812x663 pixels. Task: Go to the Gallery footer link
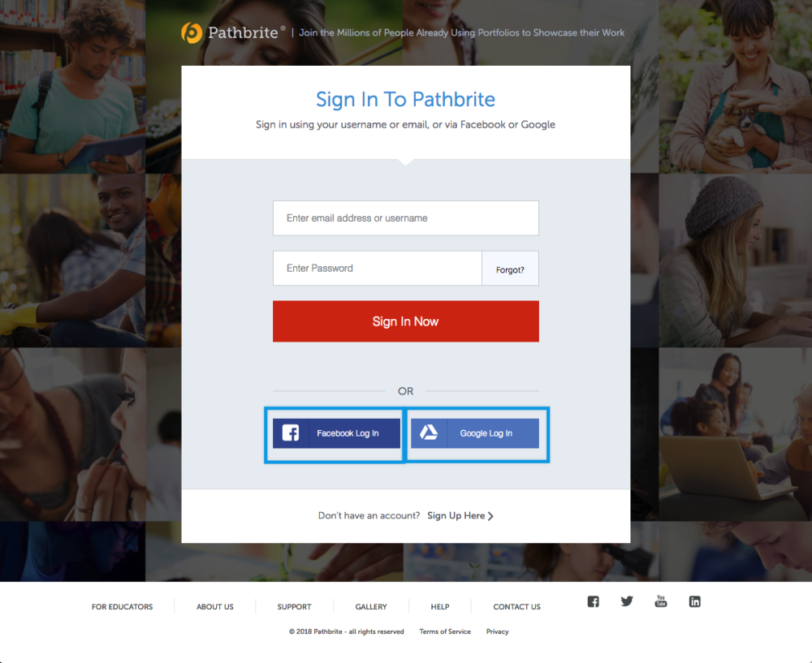tap(371, 606)
